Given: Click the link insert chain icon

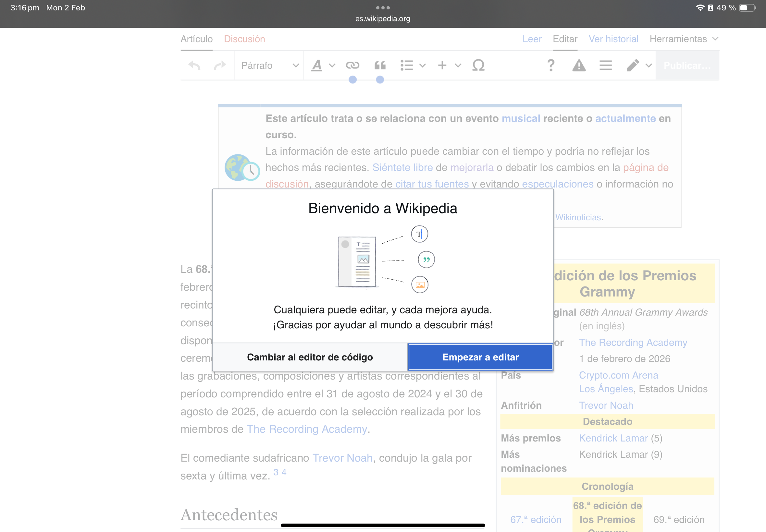Looking at the screenshot, I should click(352, 65).
